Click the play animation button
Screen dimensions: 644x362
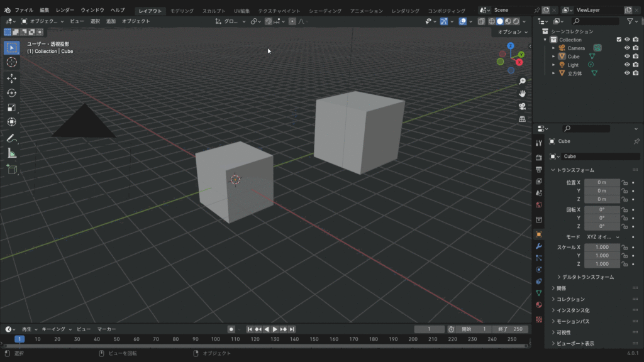[275, 329]
